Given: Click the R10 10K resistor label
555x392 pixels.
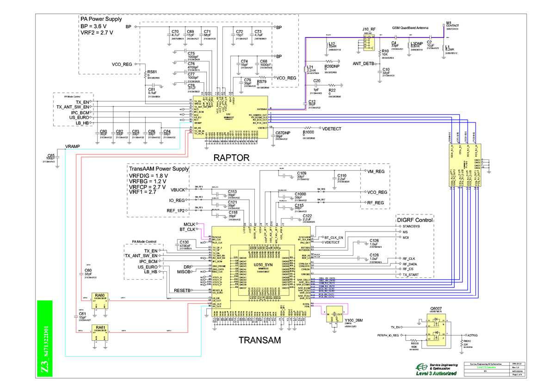Looking at the screenshot, I should click(x=385, y=53).
